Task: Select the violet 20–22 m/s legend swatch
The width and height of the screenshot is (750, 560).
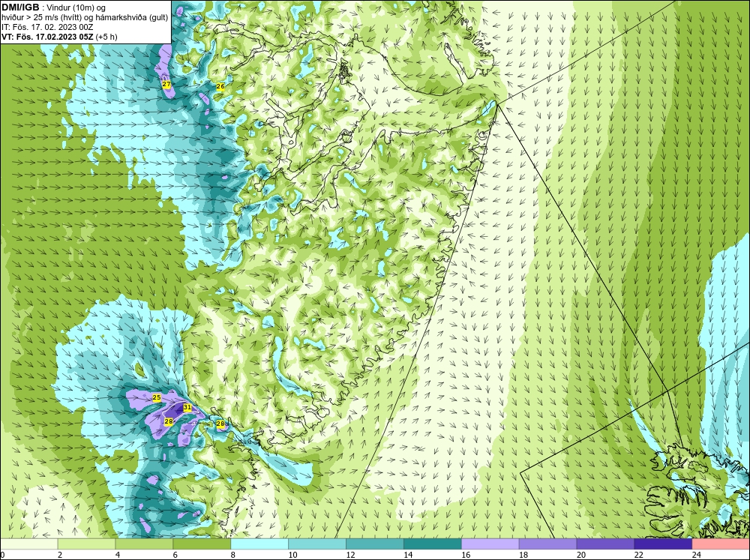Action: click(x=605, y=544)
